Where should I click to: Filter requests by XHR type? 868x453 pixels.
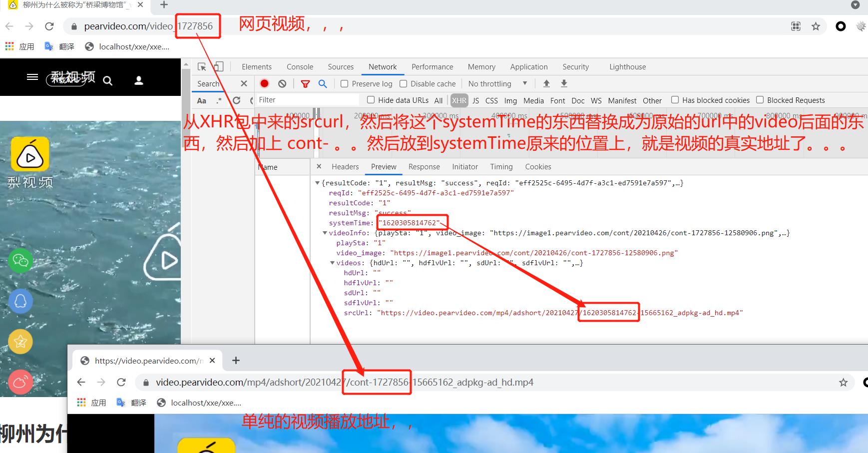(459, 100)
